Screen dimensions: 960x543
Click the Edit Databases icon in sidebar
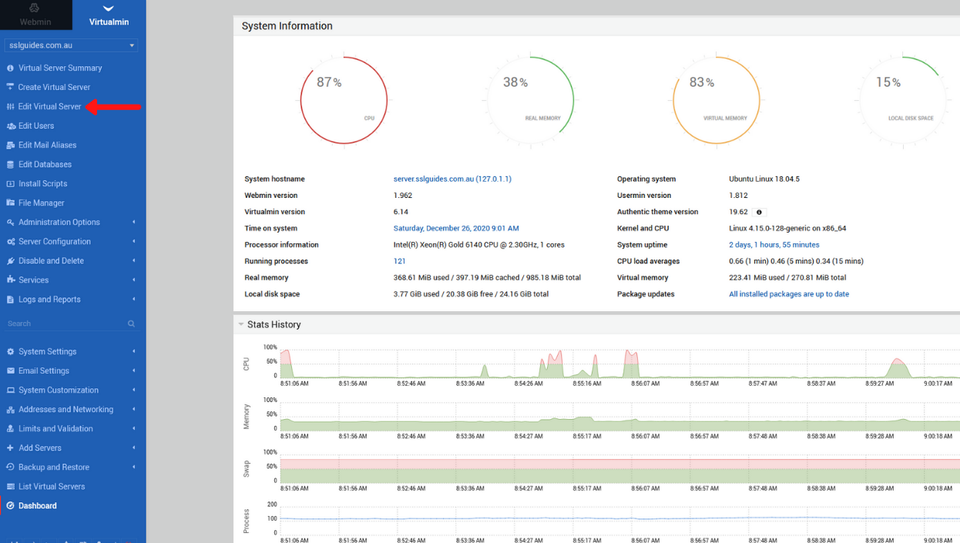click(x=10, y=165)
